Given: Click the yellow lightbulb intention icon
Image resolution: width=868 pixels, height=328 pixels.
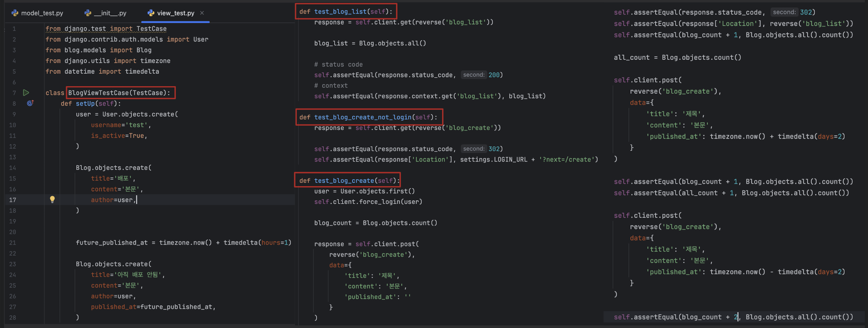Looking at the screenshot, I should coord(52,199).
